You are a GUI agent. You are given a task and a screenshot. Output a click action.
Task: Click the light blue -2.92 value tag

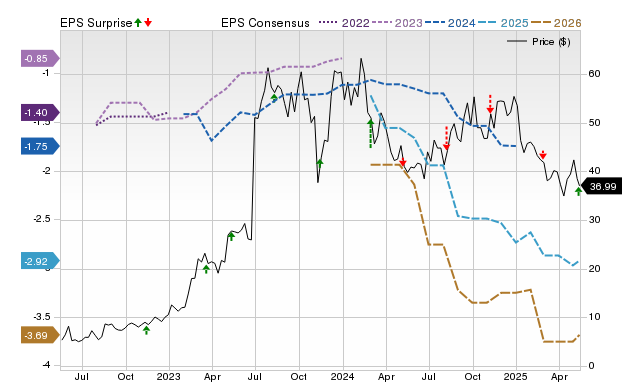click(40, 261)
